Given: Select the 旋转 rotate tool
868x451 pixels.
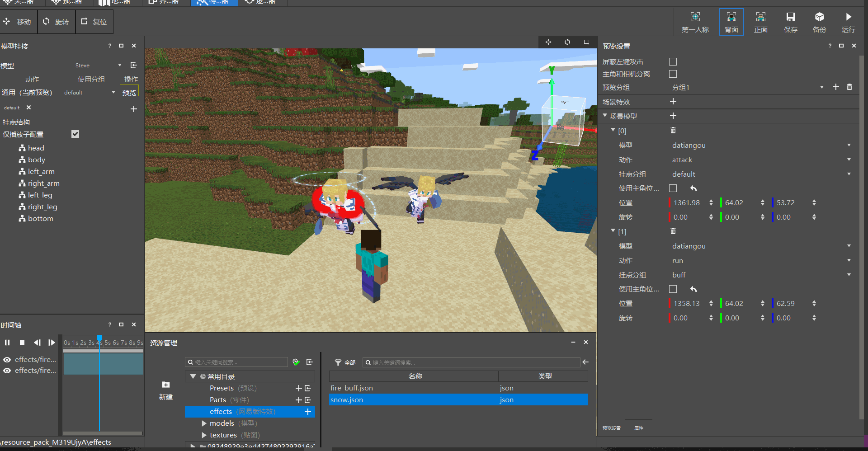Looking at the screenshot, I should pyautogui.click(x=56, y=22).
